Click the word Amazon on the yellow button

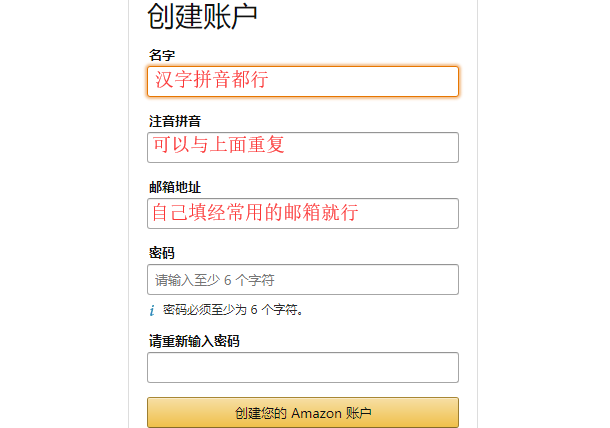pos(316,413)
